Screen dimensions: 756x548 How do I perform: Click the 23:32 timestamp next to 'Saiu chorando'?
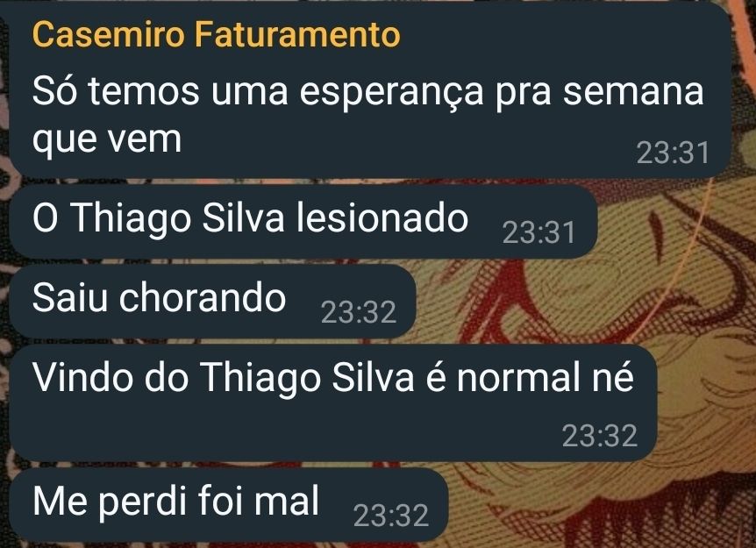[x=359, y=312]
